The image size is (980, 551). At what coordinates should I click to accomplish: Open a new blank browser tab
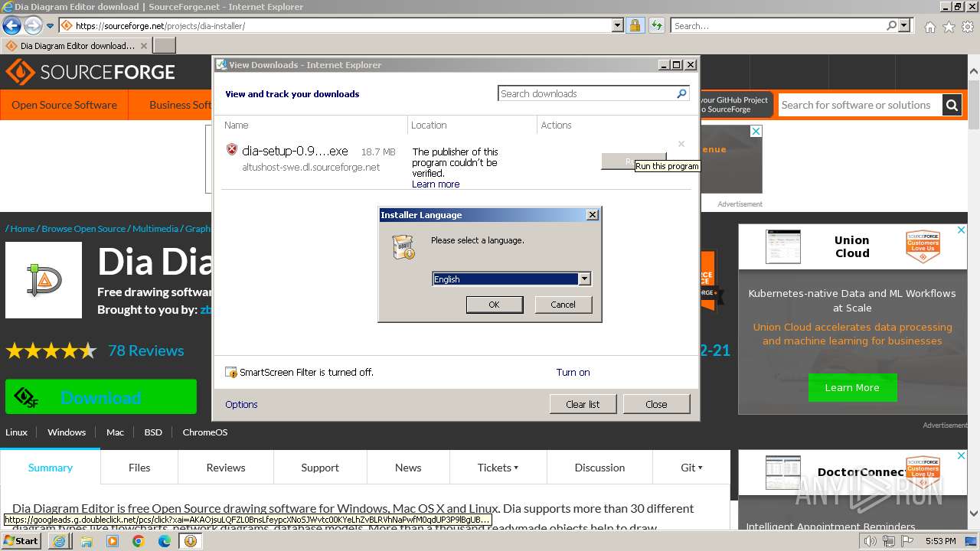click(165, 45)
